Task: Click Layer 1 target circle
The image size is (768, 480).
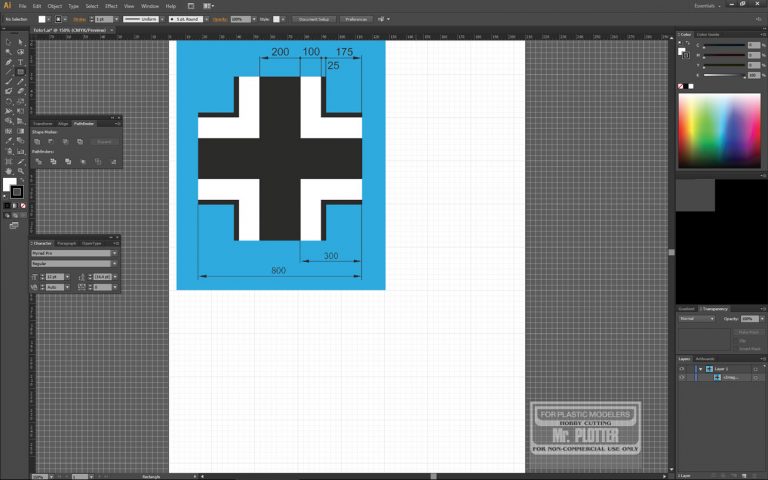Action: pyautogui.click(x=755, y=369)
